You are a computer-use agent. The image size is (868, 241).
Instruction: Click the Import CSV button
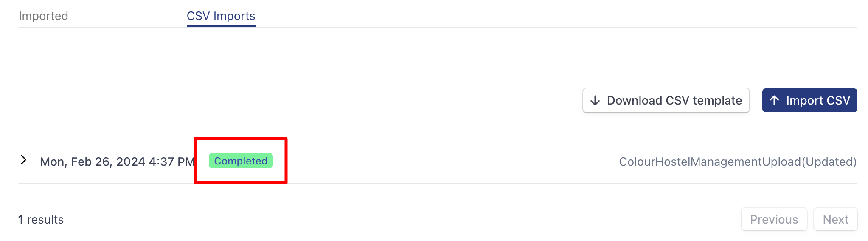point(809,101)
